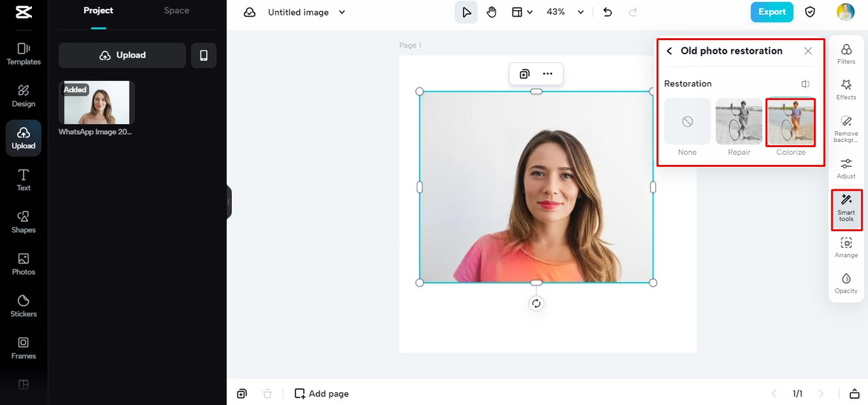The height and width of the screenshot is (405, 868).
Task: Expand the Untitled image title dropdown
Action: coord(342,12)
